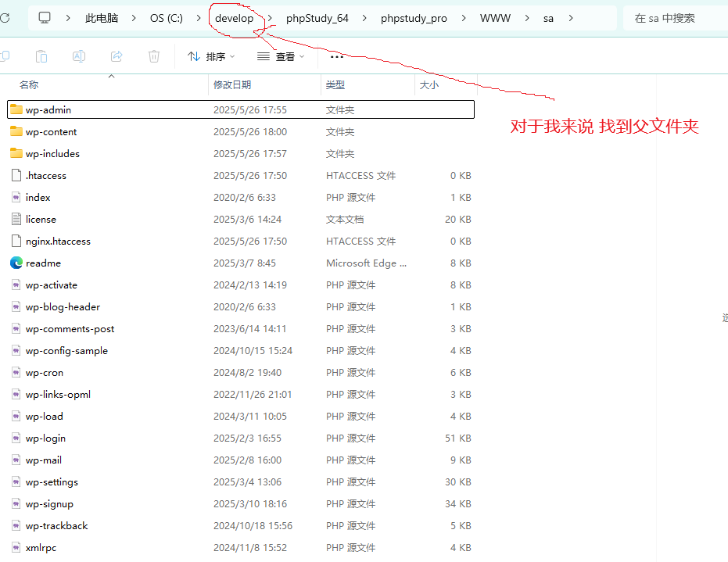Click the date 2025/5/26 18:00 for wp-content
This screenshot has width=728, height=562.
point(250,131)
